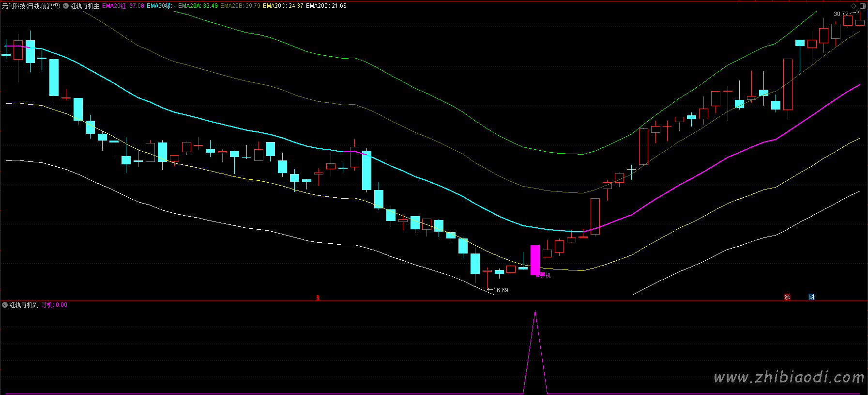Viewport: 868px width, 395px height.
Task: Click the 16.69 low price label
Action: point(501,290)
